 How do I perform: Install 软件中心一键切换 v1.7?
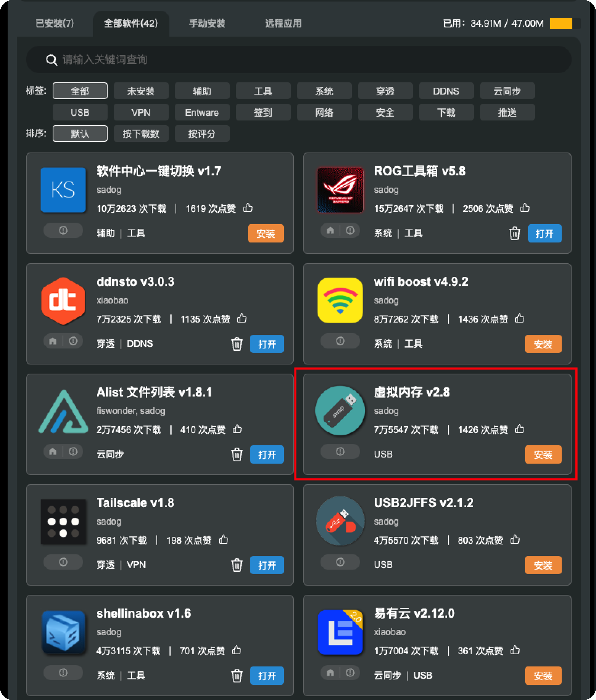pos(266,233)
